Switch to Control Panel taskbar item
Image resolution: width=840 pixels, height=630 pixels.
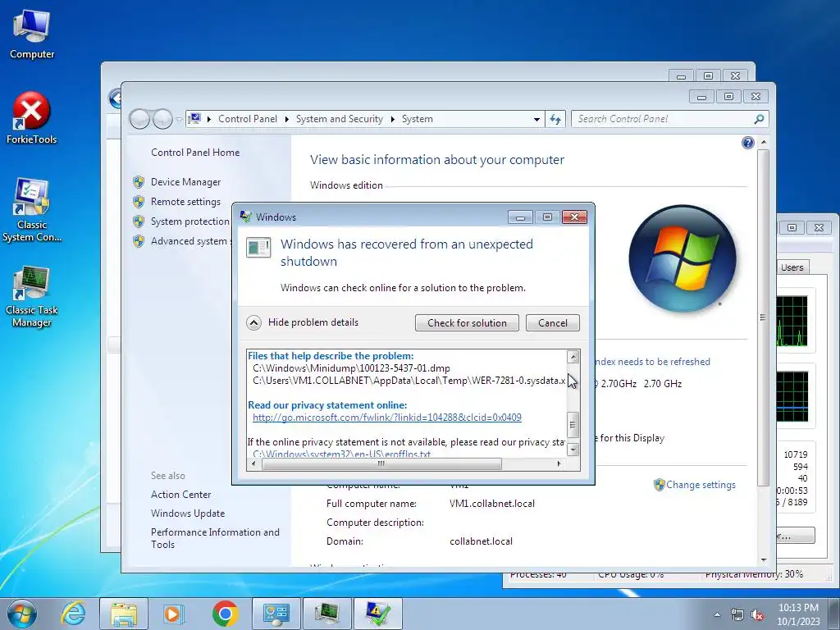pos(276,614)
